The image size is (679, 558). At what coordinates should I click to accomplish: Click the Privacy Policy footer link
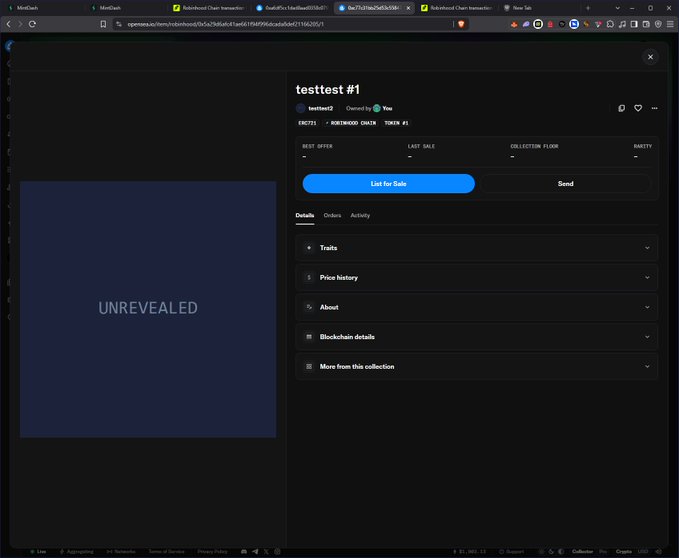(x=212, y=552)
